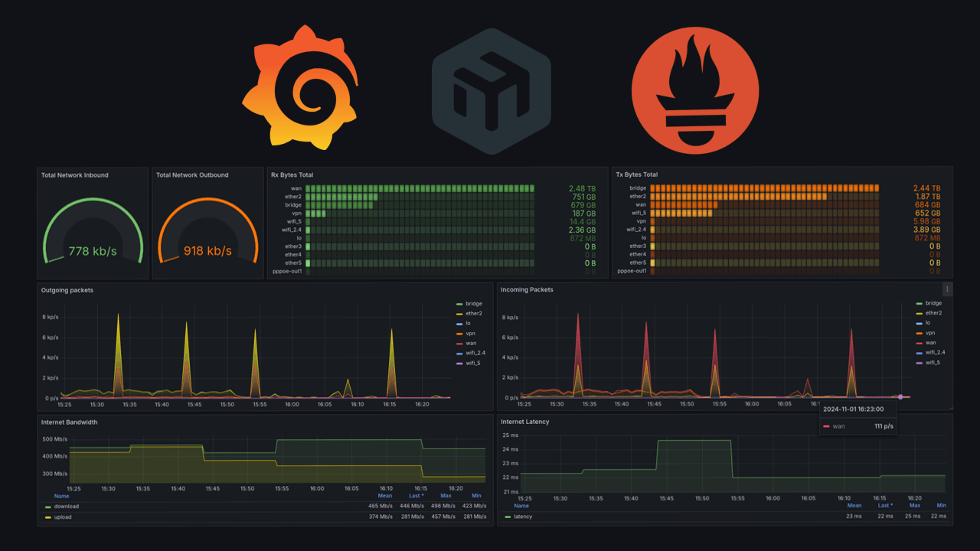
Task: Open Rx Bytes Total panel title menu
Action: (292, 175)
